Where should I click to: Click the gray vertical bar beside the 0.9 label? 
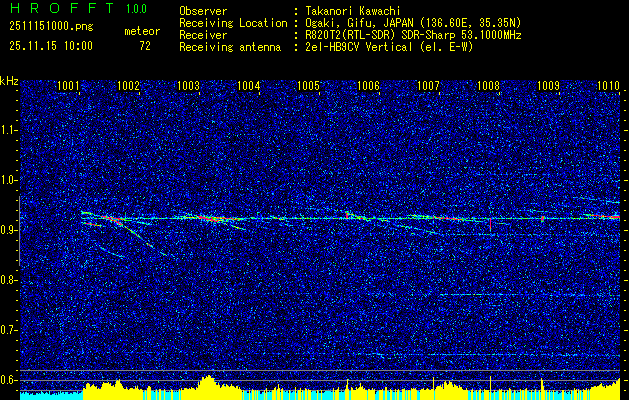(19, 231)
